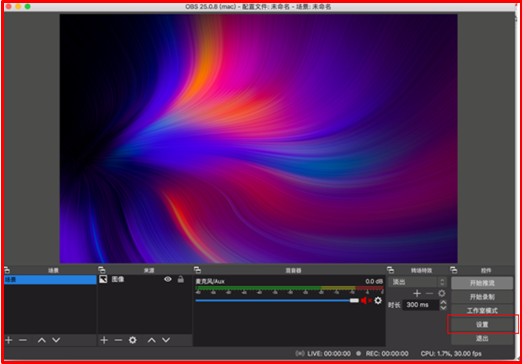Screen dimensions: 522x364
Task: Undock the 混音器 panel via its float icon
Action: click(x=197, y=270)
